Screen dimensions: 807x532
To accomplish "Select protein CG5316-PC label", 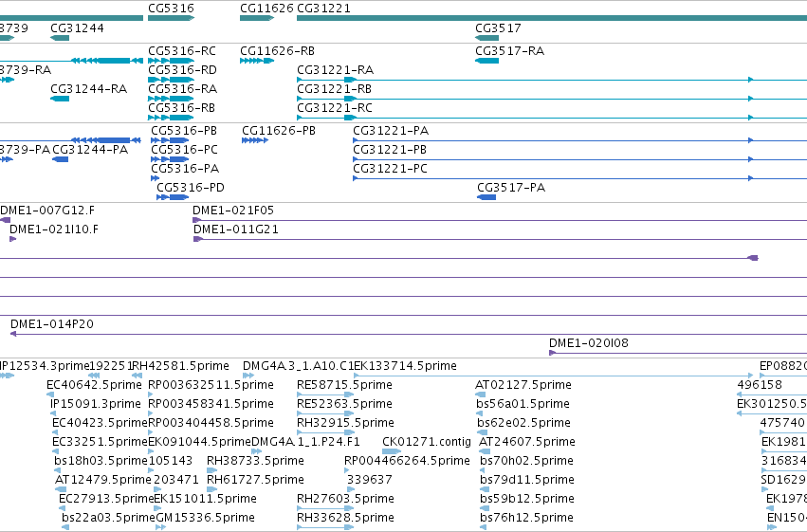I will pos(184,149).
